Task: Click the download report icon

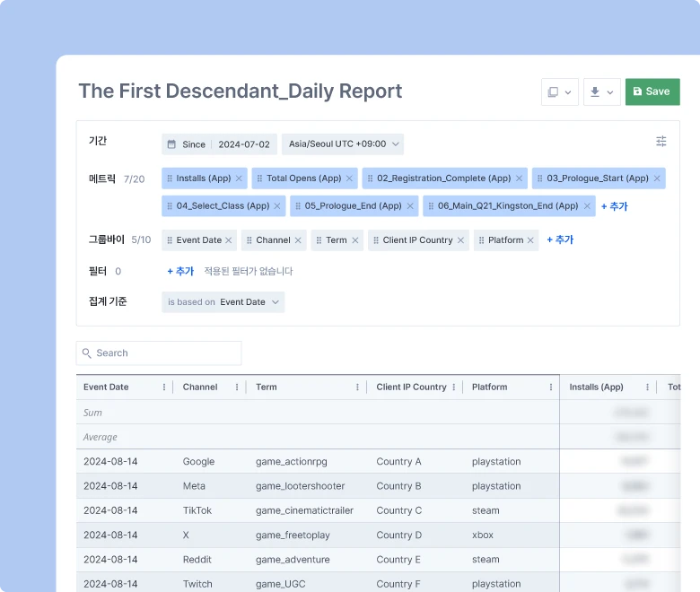Action: click(x=601, y=91)
